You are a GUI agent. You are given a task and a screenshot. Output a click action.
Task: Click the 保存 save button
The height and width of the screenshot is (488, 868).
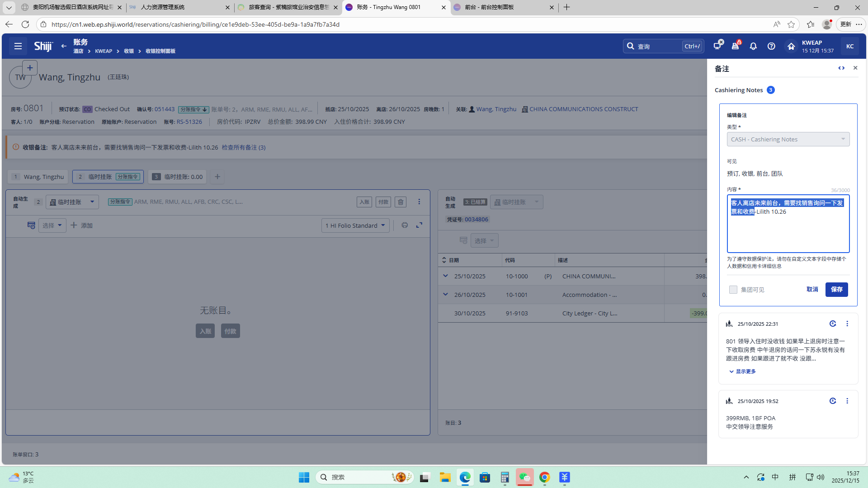point(836,290)
